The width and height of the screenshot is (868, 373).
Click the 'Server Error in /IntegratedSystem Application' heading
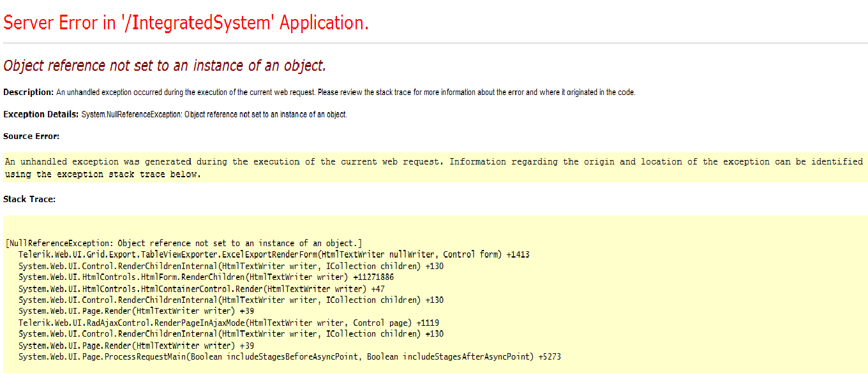coord(186,23)
